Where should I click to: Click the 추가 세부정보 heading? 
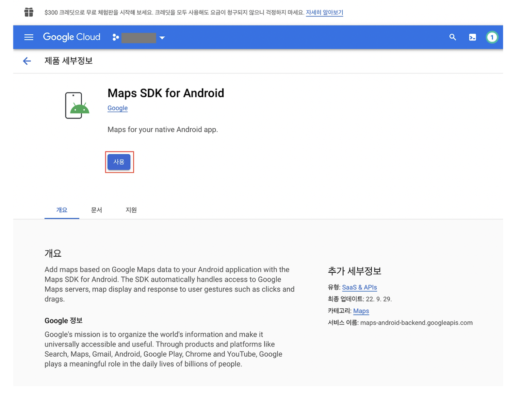pos(354,271)
